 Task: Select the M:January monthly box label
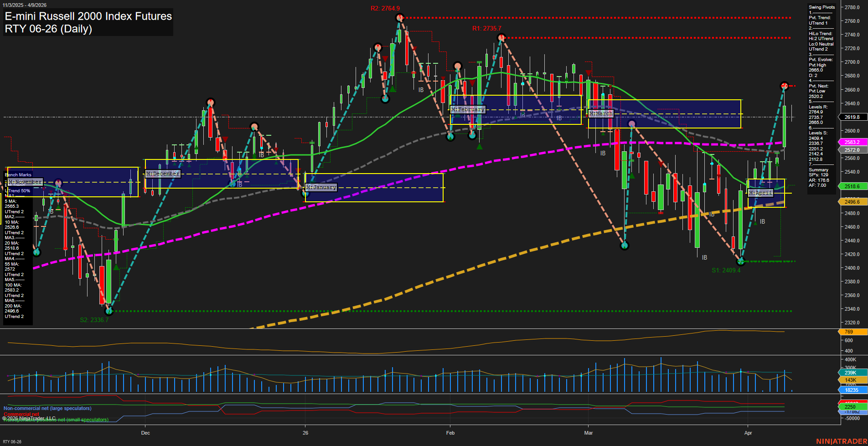tap(321, 187)
